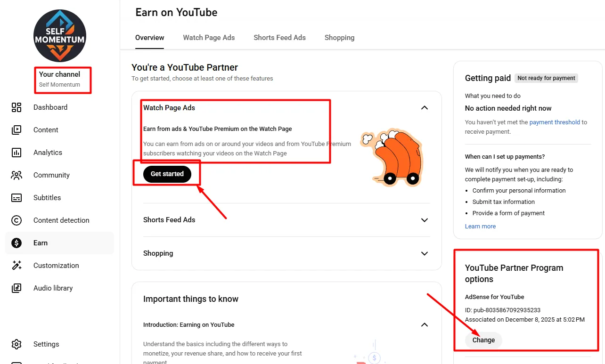
Task: Open Settings using the gear icon
Action: point(16,344)
